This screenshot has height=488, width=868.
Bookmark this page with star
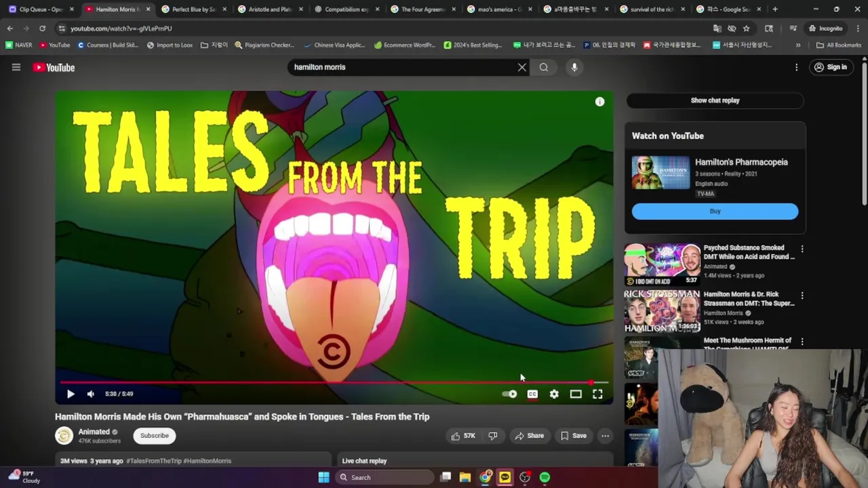click(746, 28)
